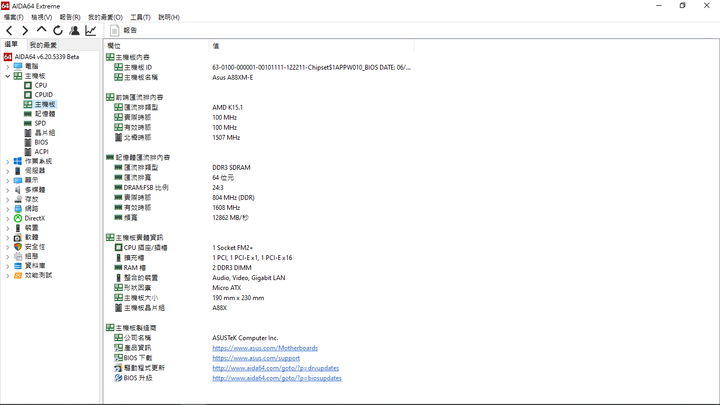
Task: Open the graph chart toolbar icon
Action: pyautogui.click(x=90, y=30)
